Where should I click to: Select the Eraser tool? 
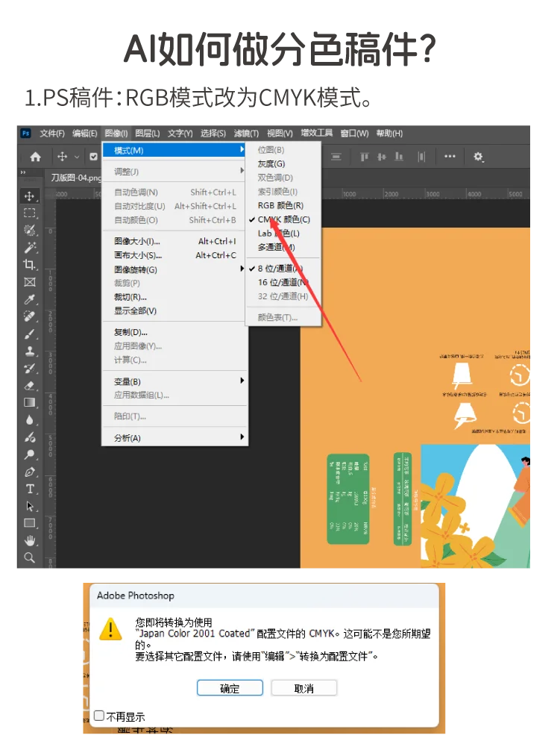[x=30, y=385]
